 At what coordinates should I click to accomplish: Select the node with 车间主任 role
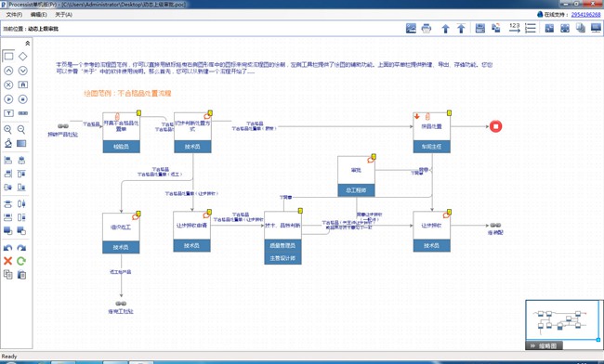(431, 133)
